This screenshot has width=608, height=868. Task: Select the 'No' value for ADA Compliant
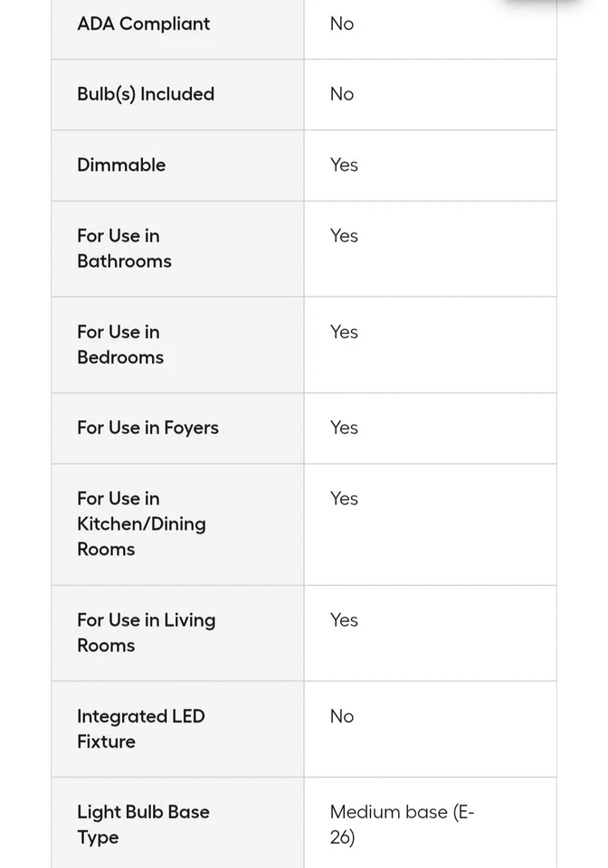click(x=342, y=24)
